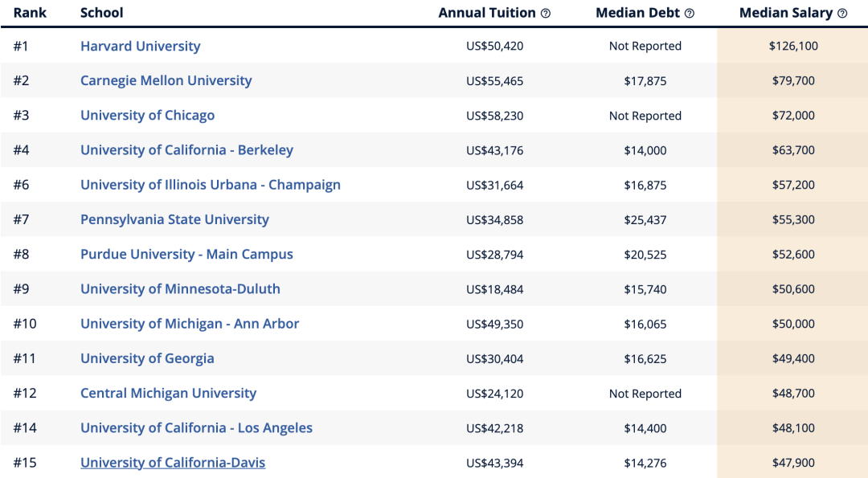Open the Central Michigan University link
Screen dimensions: 868x478
click(x=168, y=394)
